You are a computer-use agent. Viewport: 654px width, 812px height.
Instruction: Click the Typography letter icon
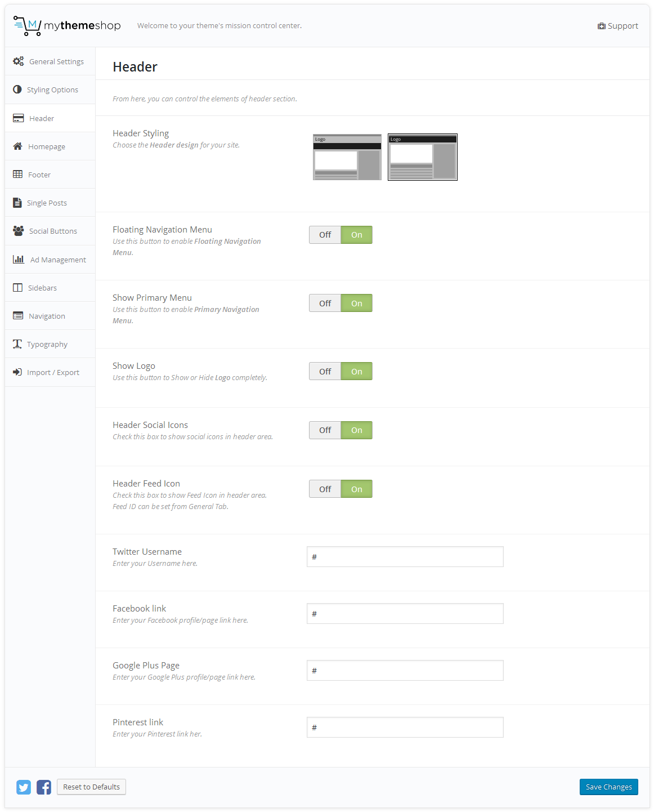17,344
